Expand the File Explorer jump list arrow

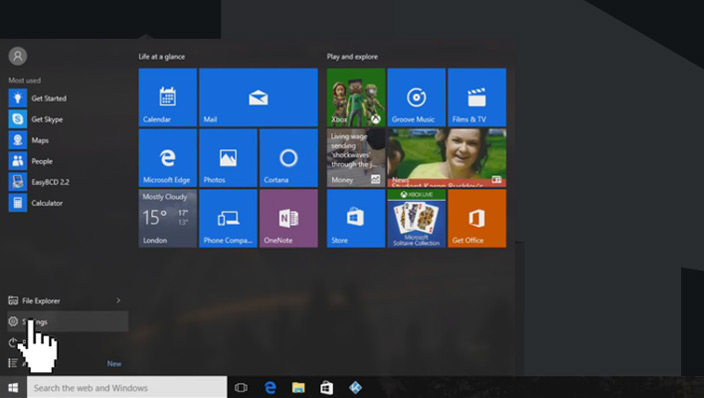pos(119,301)
